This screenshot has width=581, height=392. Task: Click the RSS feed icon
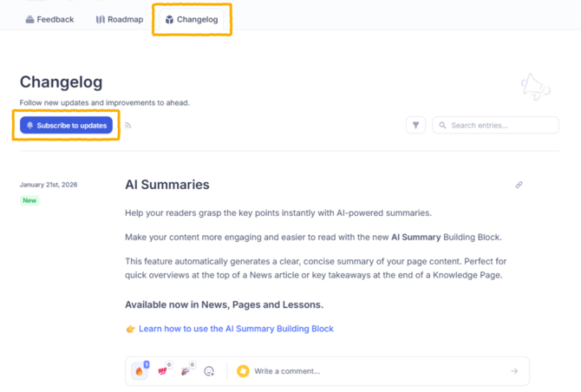pos(128,126)
